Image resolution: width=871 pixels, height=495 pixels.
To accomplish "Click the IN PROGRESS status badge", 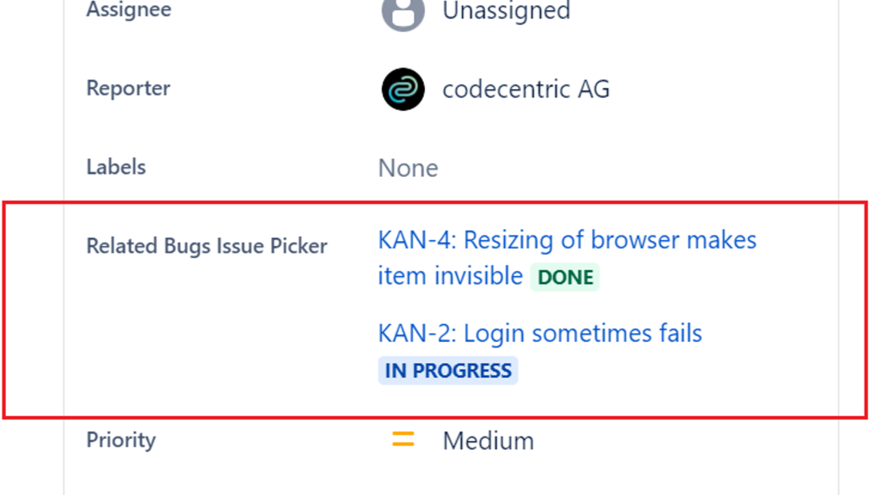I will point(448,370).
